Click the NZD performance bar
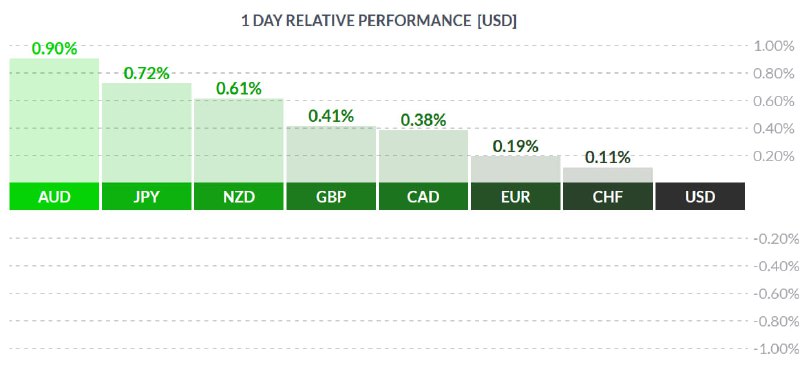Viewport: 800px width, 365px height. (239, 140)
